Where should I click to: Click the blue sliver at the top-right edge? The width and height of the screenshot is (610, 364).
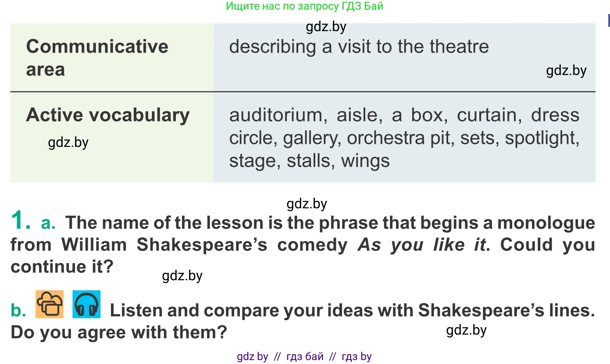click(608, 20)
